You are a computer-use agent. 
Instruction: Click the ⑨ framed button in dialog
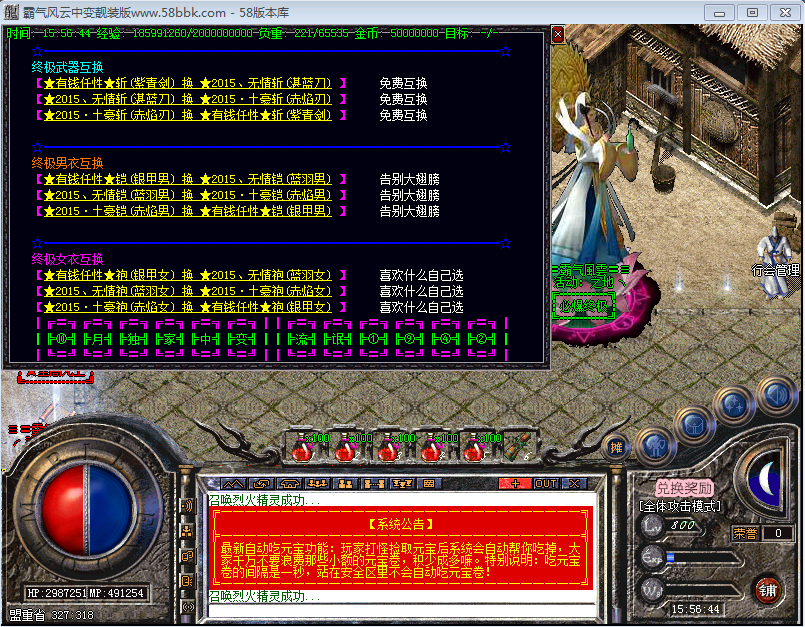(409, 338)
